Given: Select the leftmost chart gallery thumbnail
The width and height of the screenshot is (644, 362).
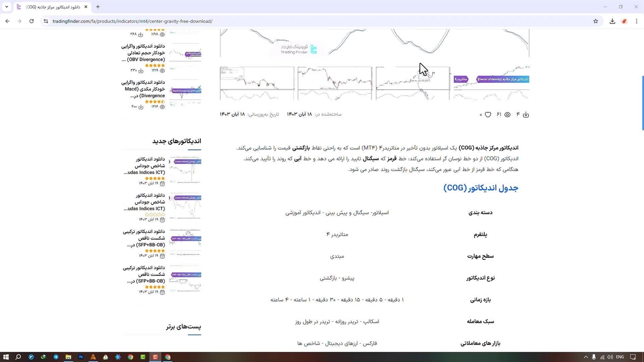Looking at the screenshot, I should pyautogui.click(x=257, y=83).
